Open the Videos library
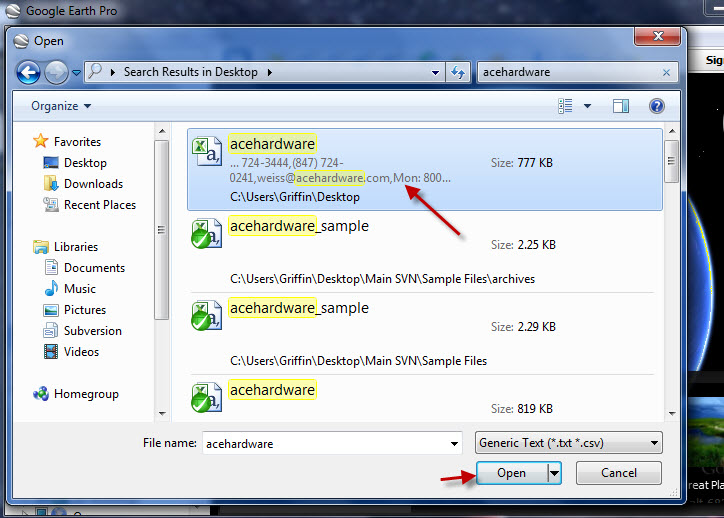The width and height of the screenshot is (724, 518). click(x=81, y=352)
